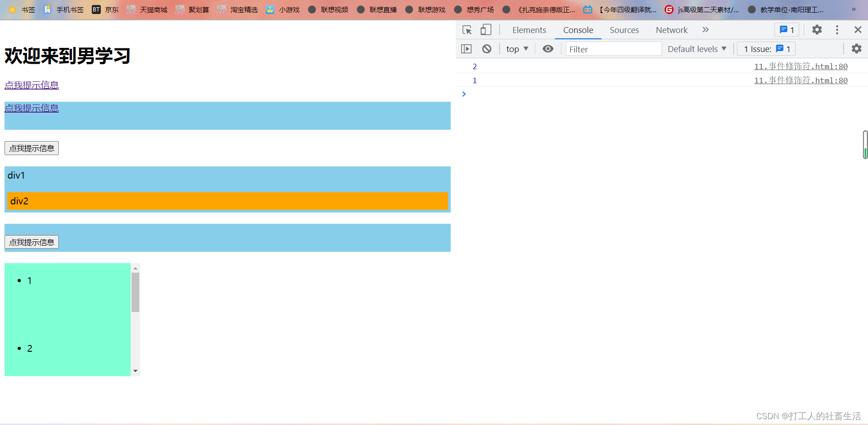Open the issues counter flag icon
The image size is (868, 425).
point(787,30)
